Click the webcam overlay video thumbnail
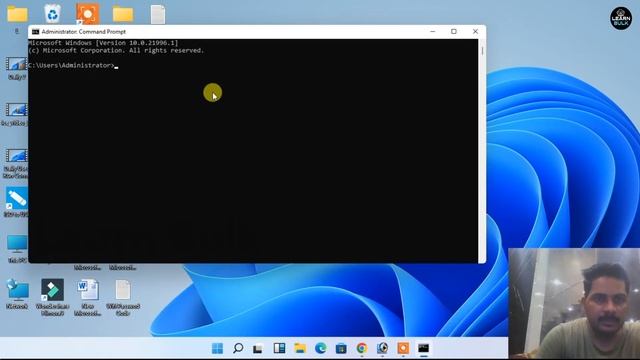640x360 pixels. pyautogui.click(x=574, y=303)
